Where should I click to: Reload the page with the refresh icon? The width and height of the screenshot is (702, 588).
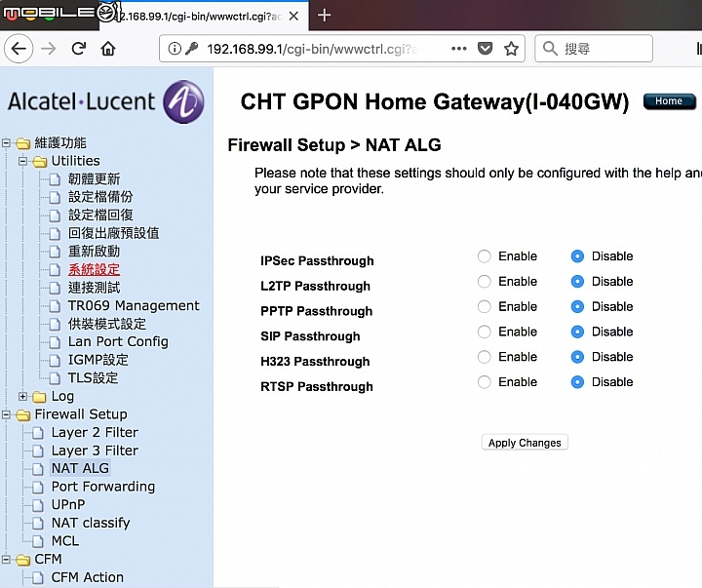point(79,49)
